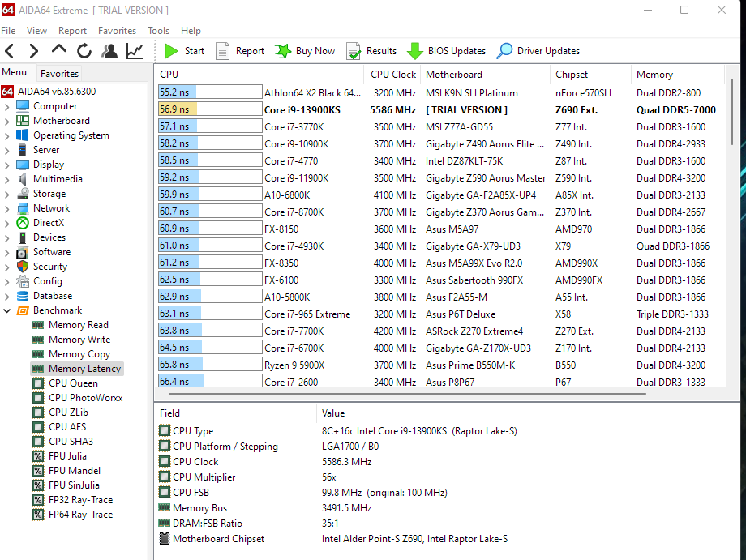Expand the Storage tree node
The image size is (746, 560).
7,194
